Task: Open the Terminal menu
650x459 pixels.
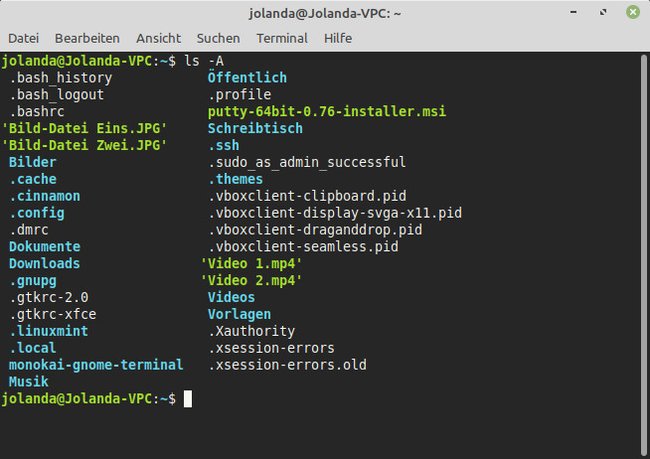Action: point(282,38)
